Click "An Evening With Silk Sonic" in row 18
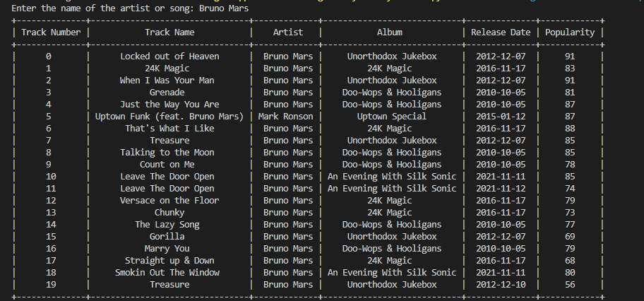 tap(392, 272)
